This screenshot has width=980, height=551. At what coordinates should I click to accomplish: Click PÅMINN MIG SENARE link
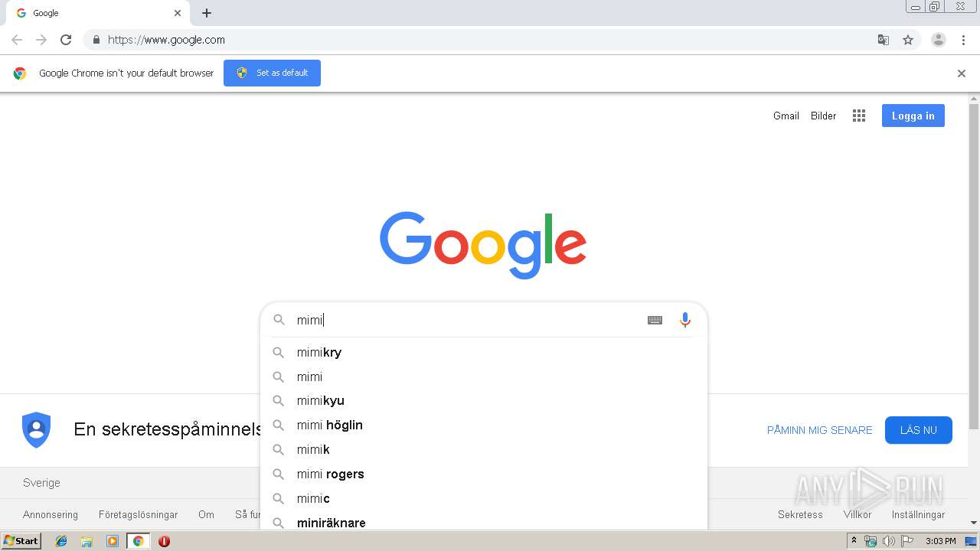click(819, 430)
